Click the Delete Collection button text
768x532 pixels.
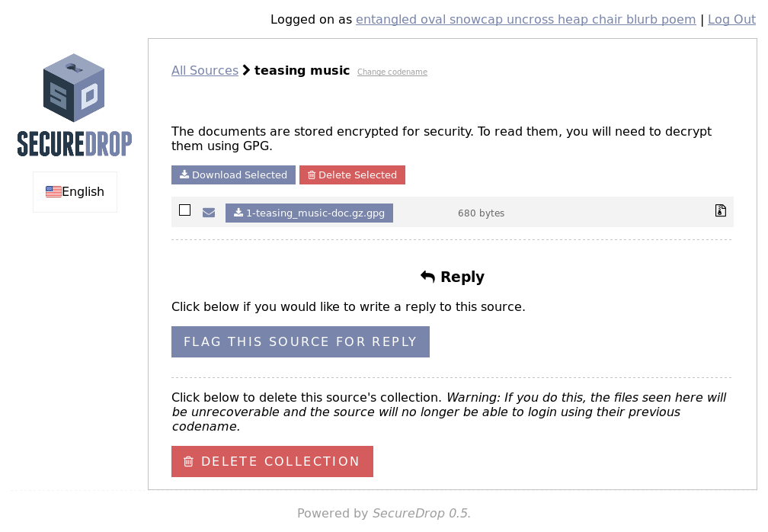(x=280, y=461)
